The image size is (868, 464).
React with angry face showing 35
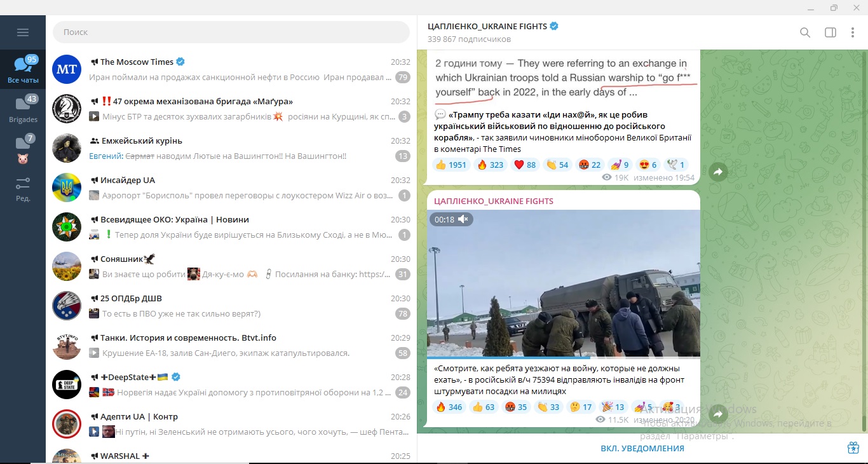pos(516,407)
